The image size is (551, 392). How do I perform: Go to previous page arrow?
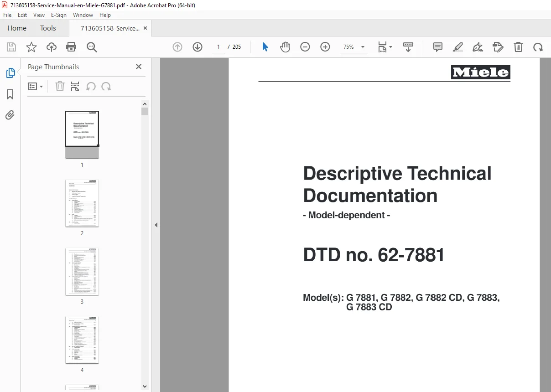coord(177,47)
